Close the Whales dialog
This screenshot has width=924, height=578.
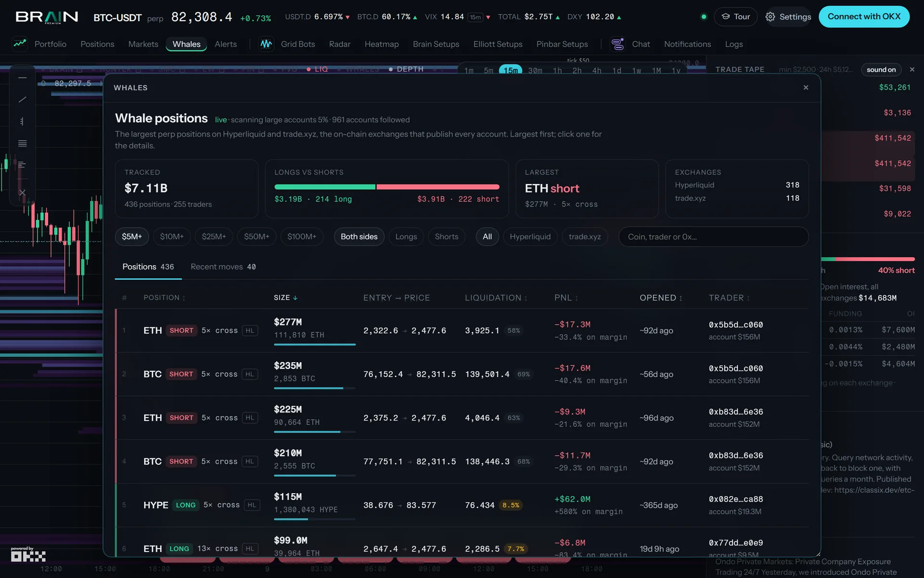click(806, 87)
